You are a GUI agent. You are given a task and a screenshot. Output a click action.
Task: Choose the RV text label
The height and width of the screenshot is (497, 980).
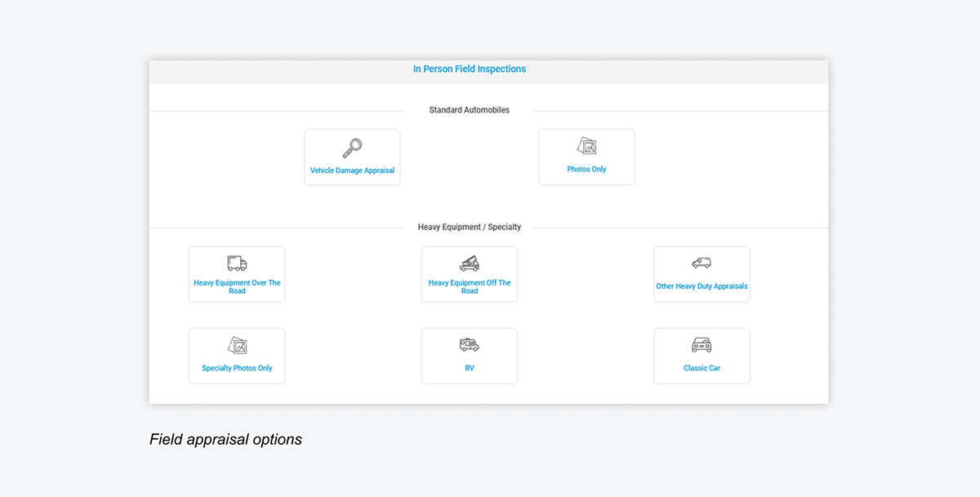pos(470,368)
